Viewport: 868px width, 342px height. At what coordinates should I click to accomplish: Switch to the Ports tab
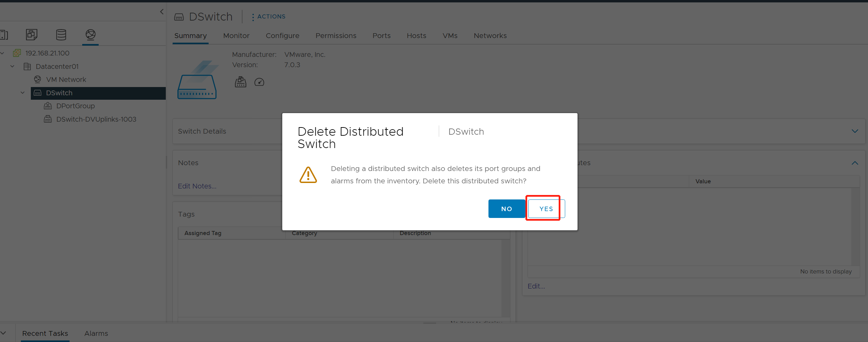382,36
